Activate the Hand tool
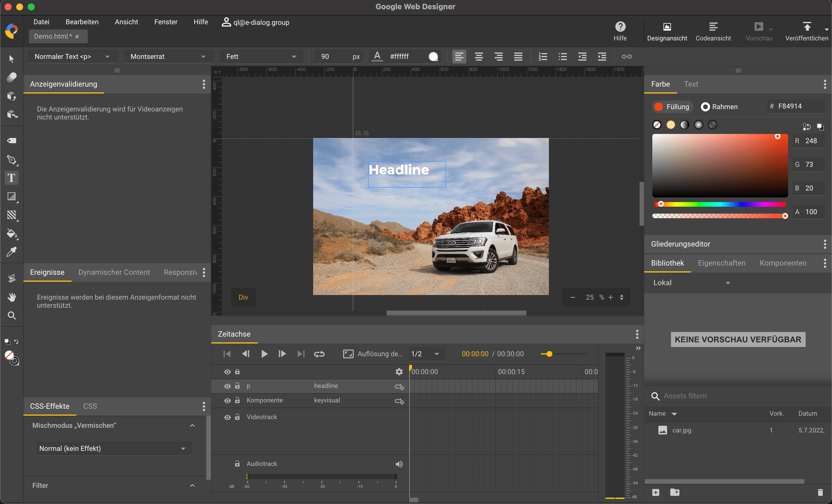832x504 pixels. click(x=12, y=297)
